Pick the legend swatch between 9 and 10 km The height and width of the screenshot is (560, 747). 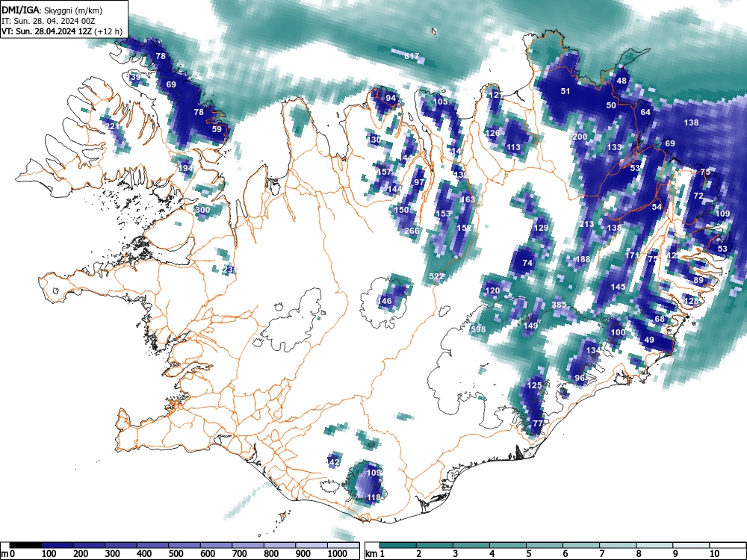(691, 545)
